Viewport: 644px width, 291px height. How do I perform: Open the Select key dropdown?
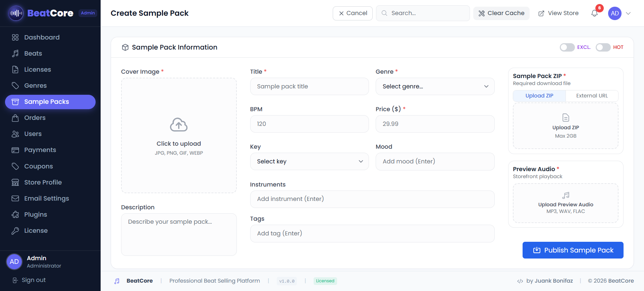(x=309, y=161)
